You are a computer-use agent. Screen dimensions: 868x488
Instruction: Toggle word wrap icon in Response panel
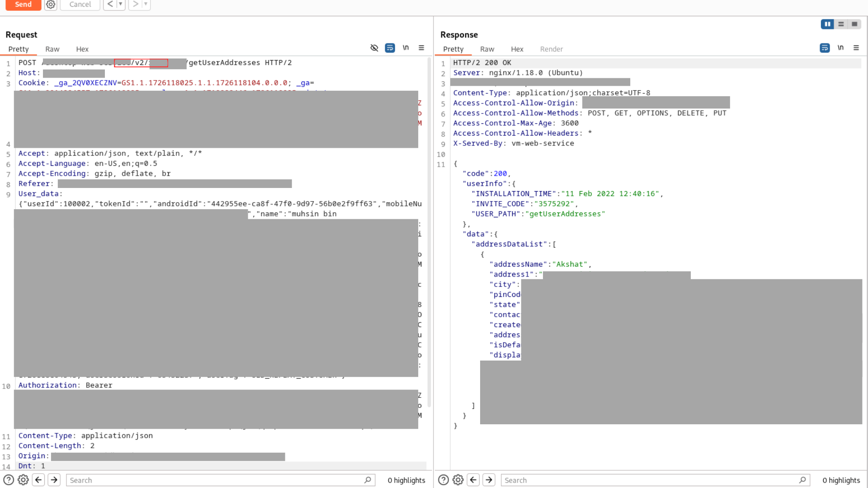825,48
